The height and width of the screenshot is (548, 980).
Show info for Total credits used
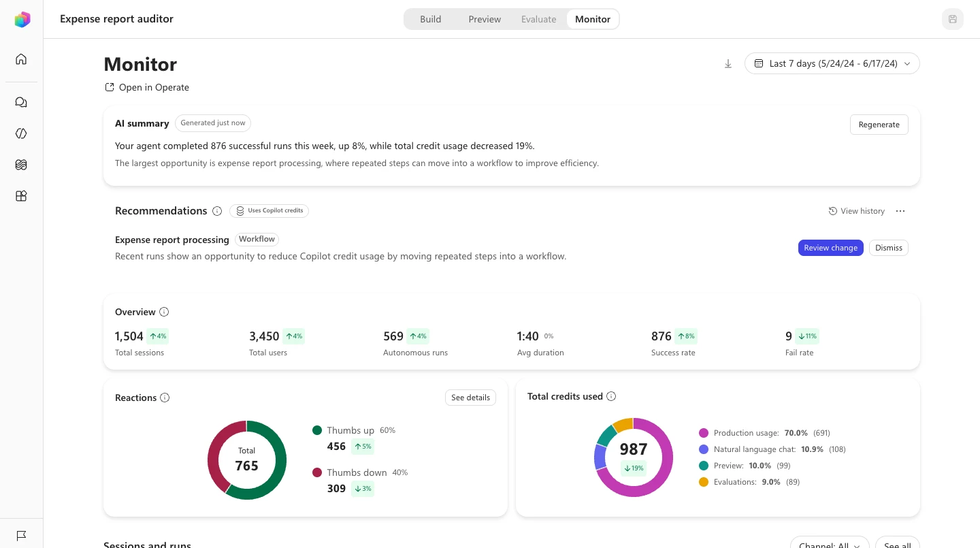click(x=611, y=396)
